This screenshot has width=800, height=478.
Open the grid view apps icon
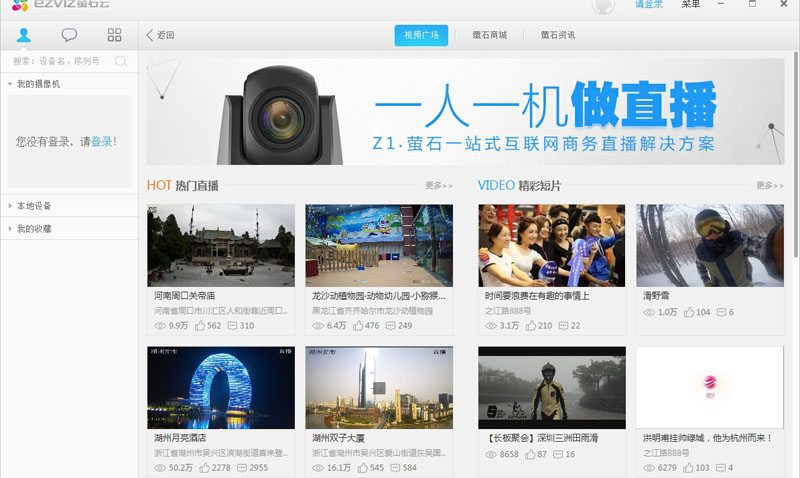tap(114, 35)
